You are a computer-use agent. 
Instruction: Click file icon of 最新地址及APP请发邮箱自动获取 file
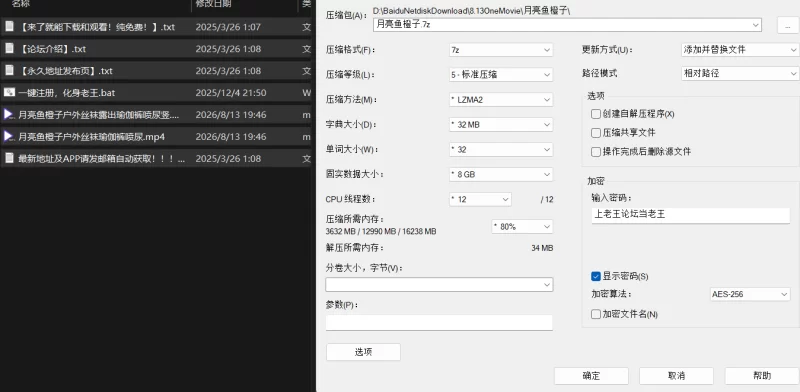click(9, 158)
